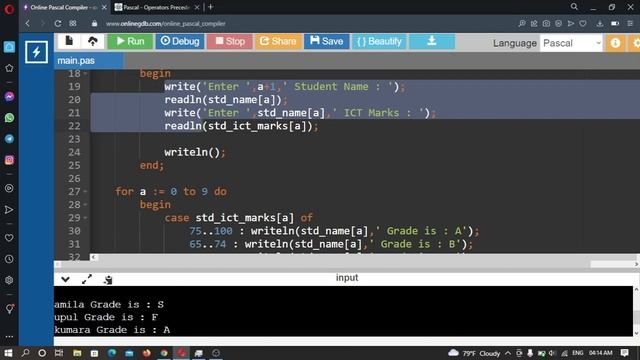
Task: Open a new browser tab
Action: click(211, 7)
